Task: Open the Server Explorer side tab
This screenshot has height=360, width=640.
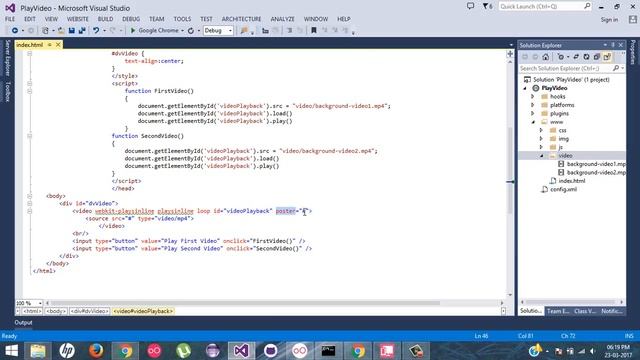Action: tap(7, 58)
